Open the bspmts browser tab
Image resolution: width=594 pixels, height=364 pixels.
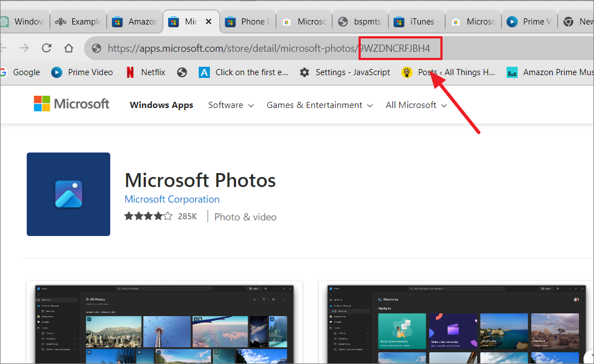(x=360, y=22)
